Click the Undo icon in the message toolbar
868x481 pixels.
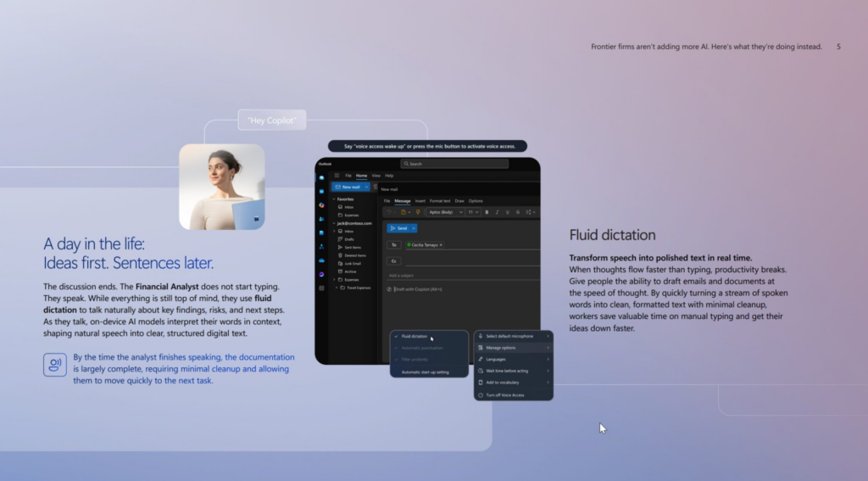click(389, 212)
